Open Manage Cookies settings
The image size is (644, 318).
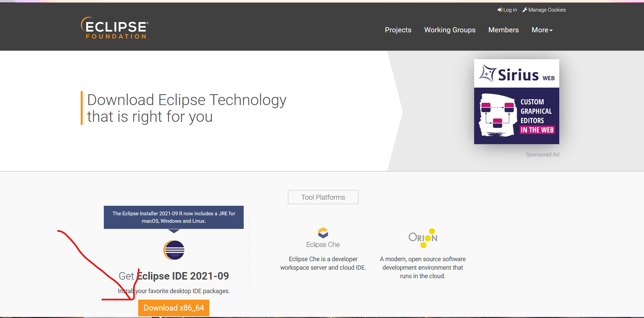[x=544, y=10]
